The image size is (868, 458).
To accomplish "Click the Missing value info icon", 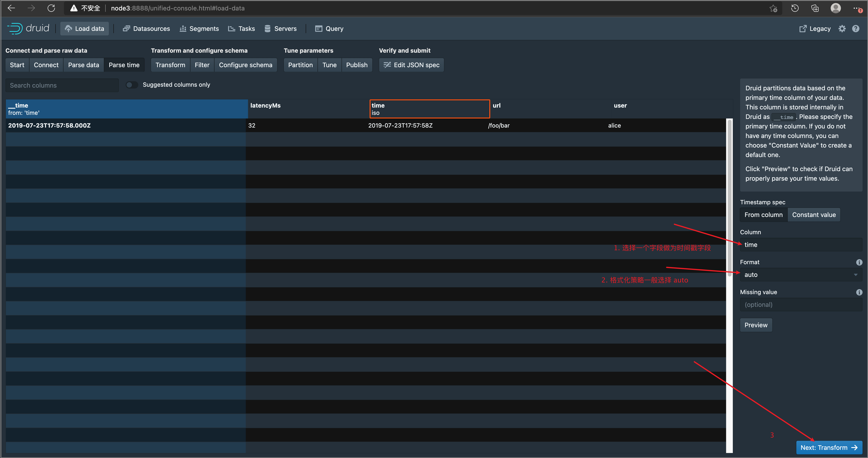I will tap(859, 292).
